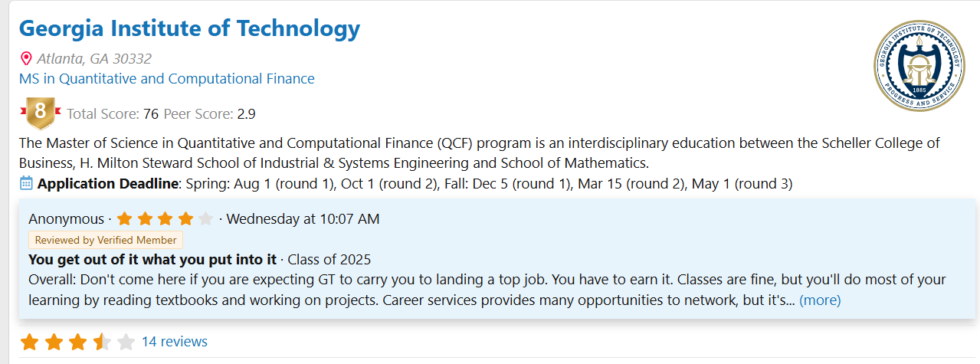
Task: Click the first orange star in Anonymous review
Action: tap(126, 219)
